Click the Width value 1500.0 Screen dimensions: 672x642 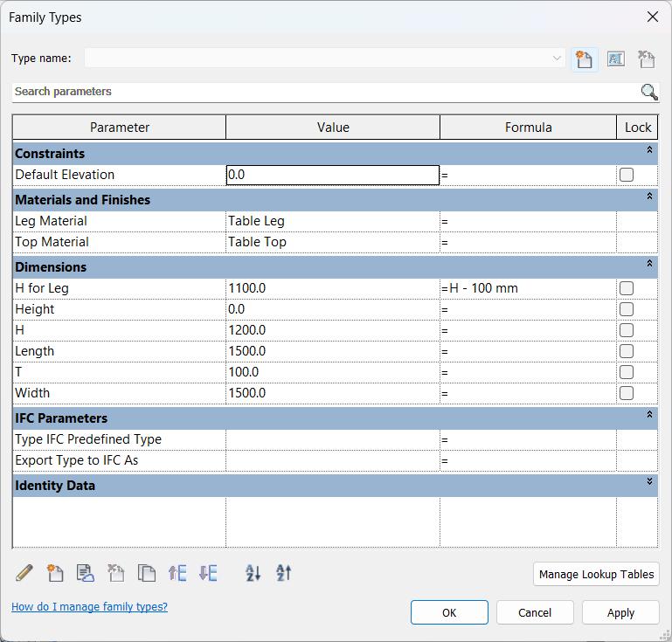333,393
